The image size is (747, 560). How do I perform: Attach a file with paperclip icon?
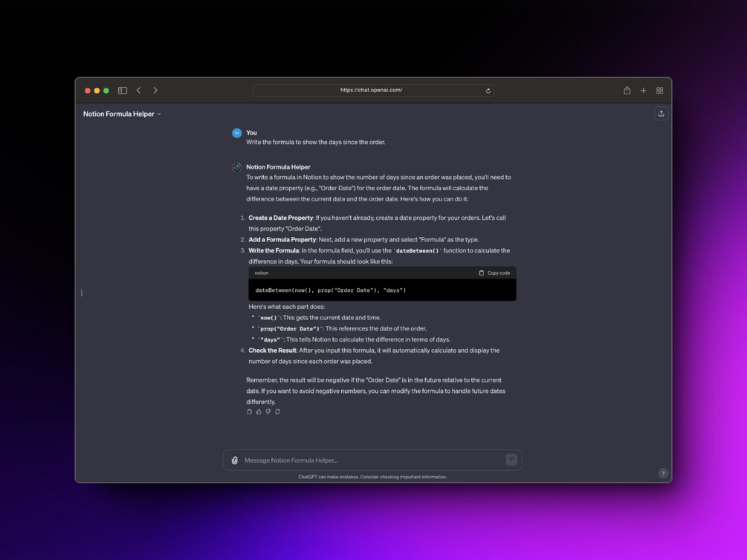point(234,460)
